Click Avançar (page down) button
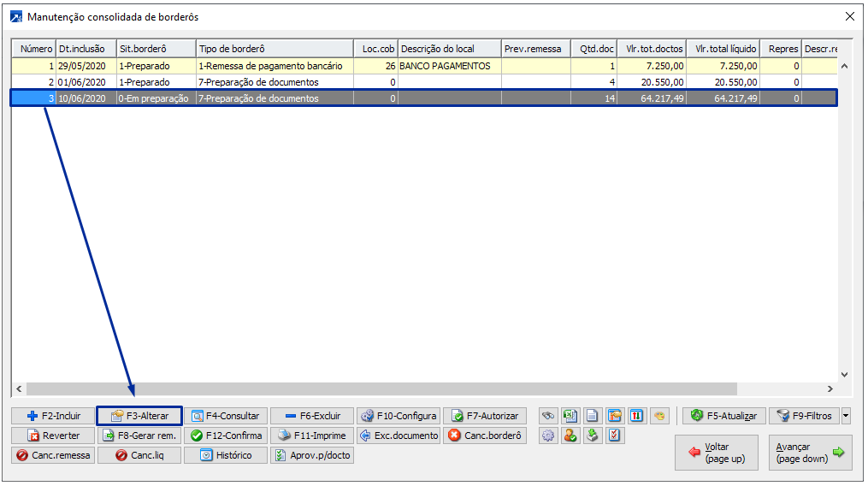Viewport: 868px width, 486px height. [811, 453]
